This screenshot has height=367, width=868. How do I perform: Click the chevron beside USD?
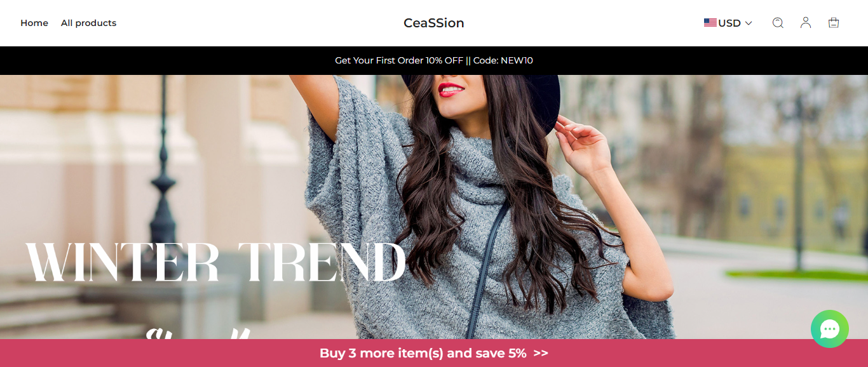tap(749, 23)
